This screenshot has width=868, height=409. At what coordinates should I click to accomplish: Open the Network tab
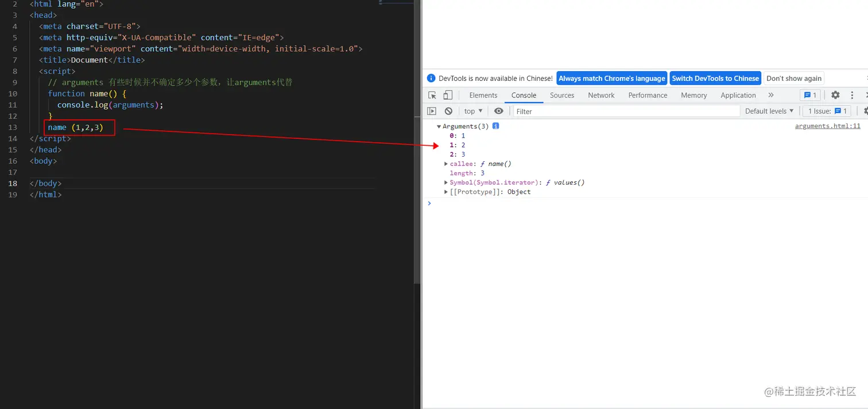pyautogui.click(x=601, y=95)
